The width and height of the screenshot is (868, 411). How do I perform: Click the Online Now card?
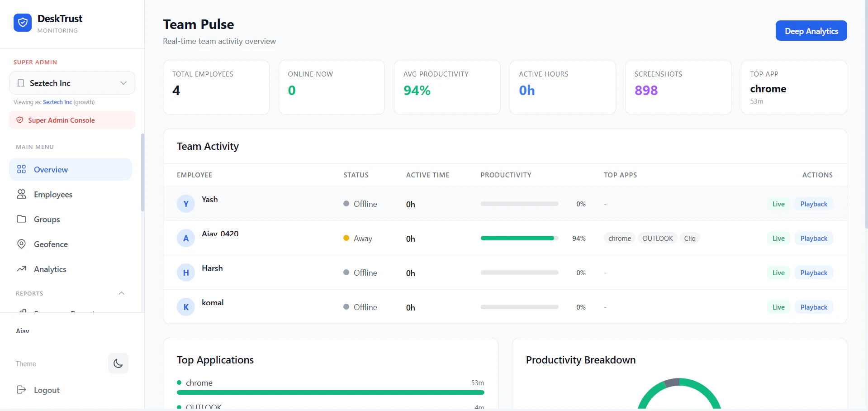(x=332, y=87)
